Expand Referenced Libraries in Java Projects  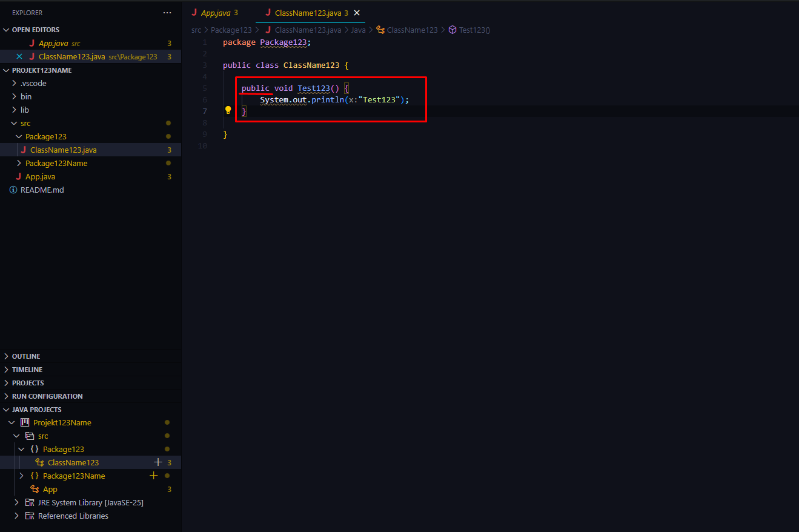(73, 516)
